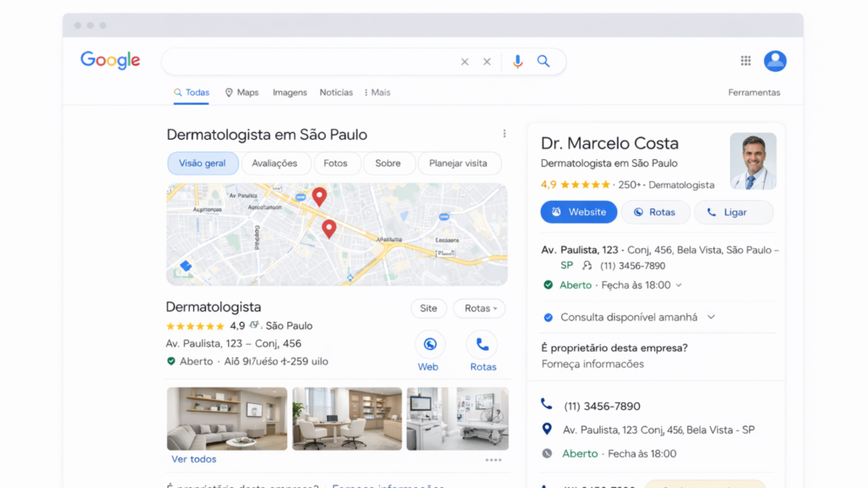Click Aberto · Fecha às 18:00 at panel bottom
868x488 pixels.
click(x=619, y=454)
